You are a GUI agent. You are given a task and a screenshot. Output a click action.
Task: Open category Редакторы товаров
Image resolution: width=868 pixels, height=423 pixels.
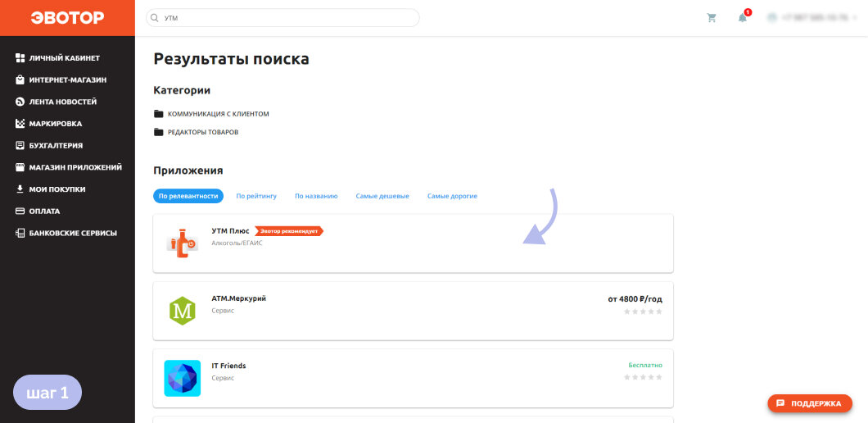[x=203, y=132]
